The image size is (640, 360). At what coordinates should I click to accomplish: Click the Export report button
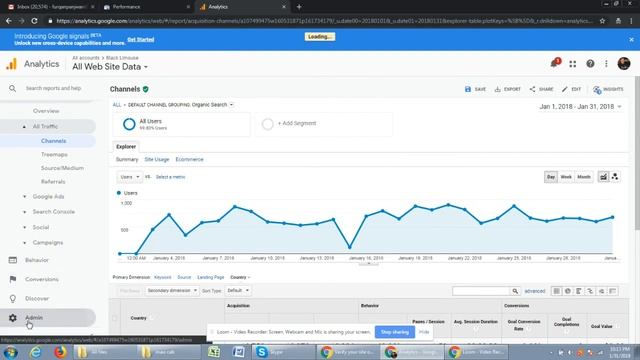(507, 89)
